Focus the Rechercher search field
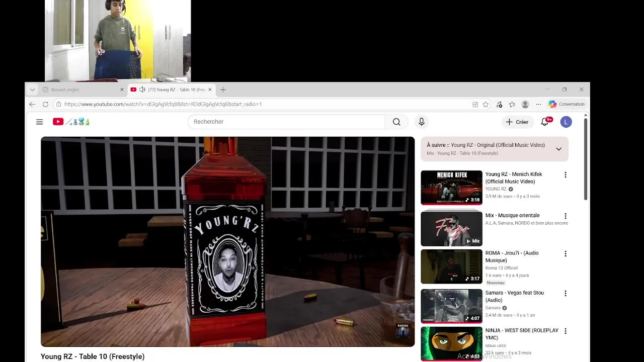Viewport: 644px width, 362px height. pyautogui.click(x=286, y=122)
